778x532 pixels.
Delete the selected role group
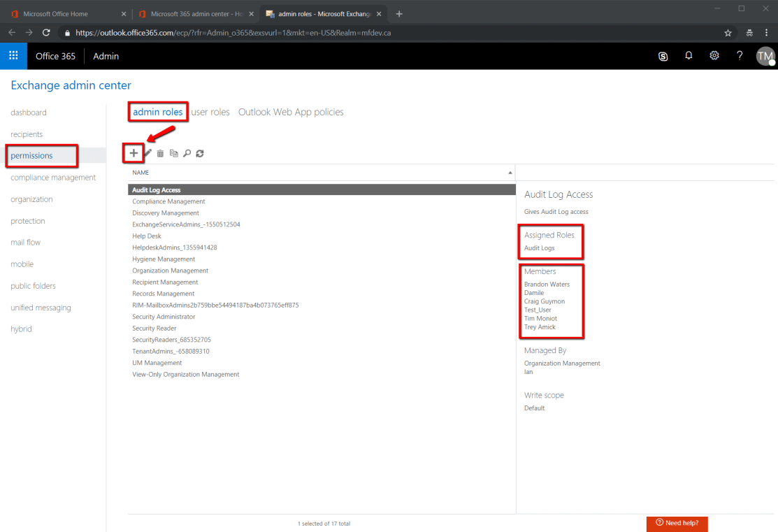160,153
